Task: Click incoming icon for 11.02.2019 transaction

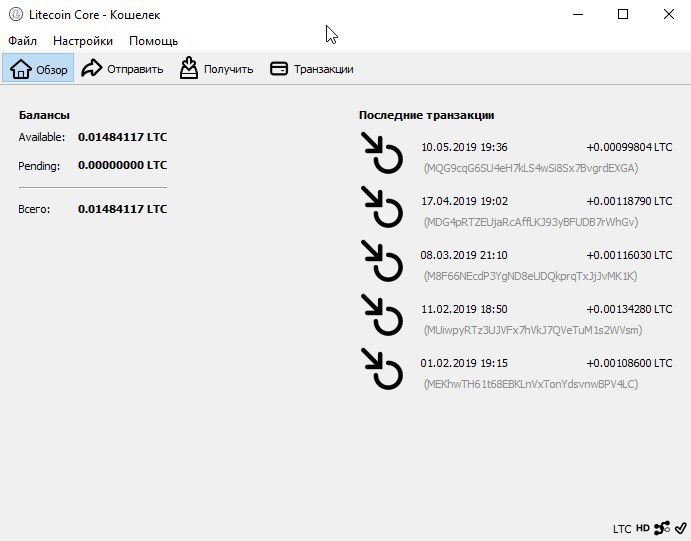Action: click(382, 315)
